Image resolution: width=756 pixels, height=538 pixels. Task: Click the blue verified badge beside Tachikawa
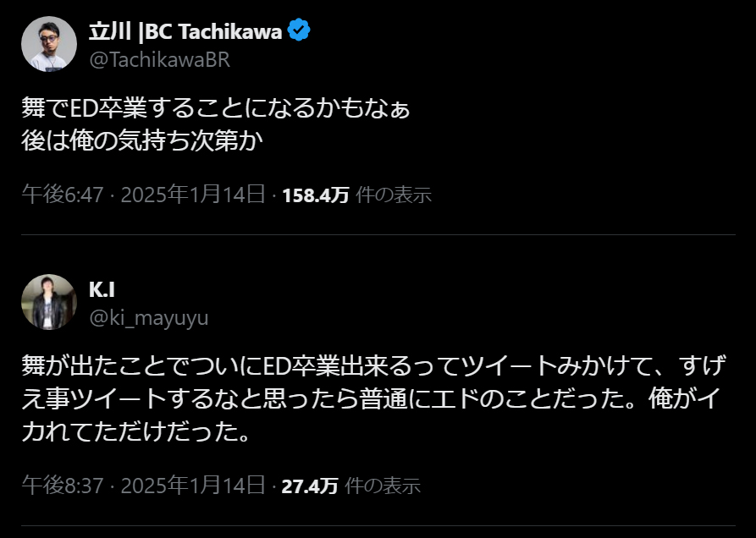pos(300,31)
